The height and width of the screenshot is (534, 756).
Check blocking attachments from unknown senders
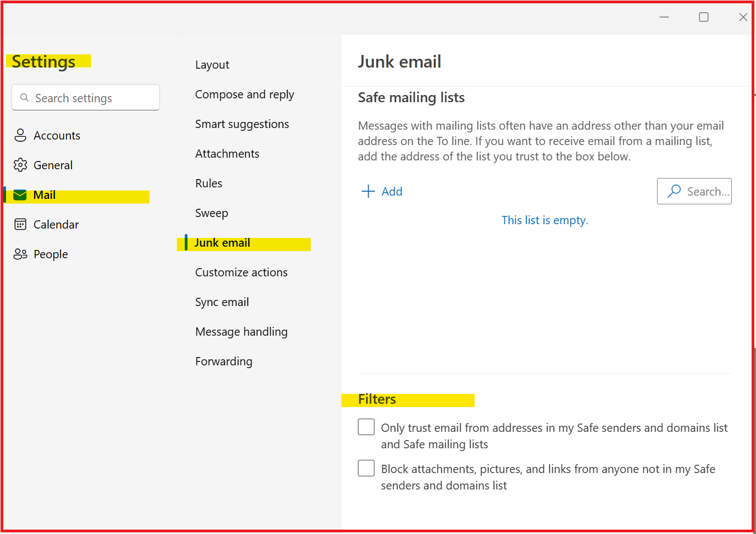(x=366, y=468)
